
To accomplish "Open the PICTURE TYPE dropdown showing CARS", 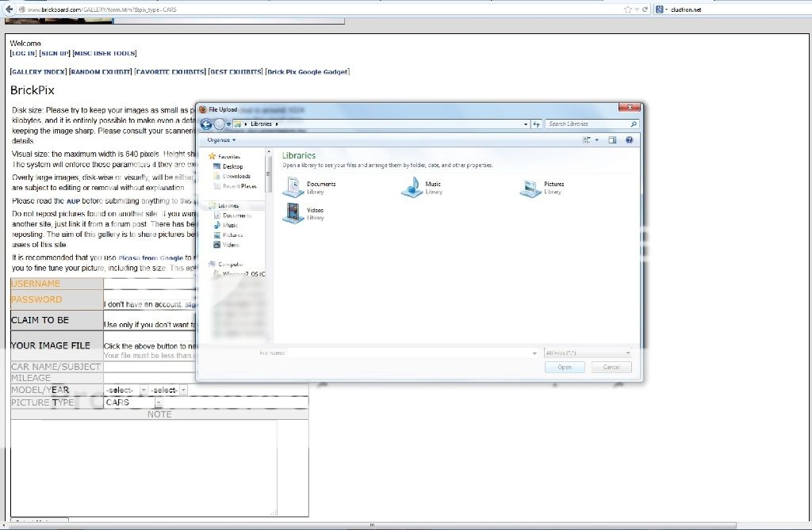I will (x=133, y=402).
